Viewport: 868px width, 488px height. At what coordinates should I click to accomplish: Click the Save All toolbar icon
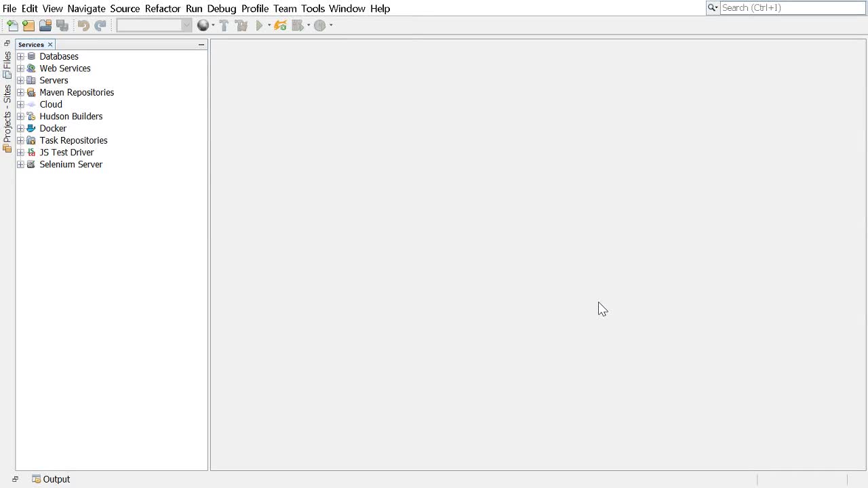pos(62,25)
